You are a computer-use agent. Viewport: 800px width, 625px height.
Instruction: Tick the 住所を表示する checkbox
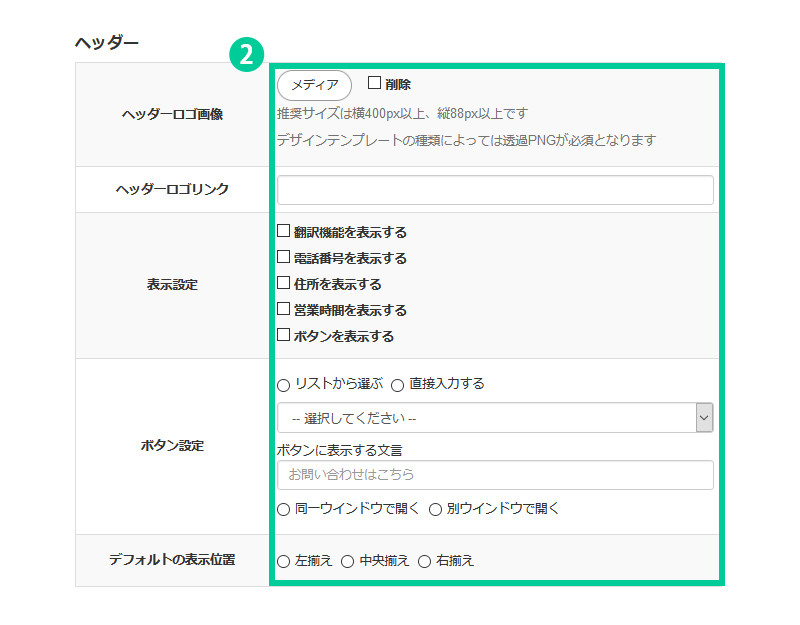click(x=284, y=283)
